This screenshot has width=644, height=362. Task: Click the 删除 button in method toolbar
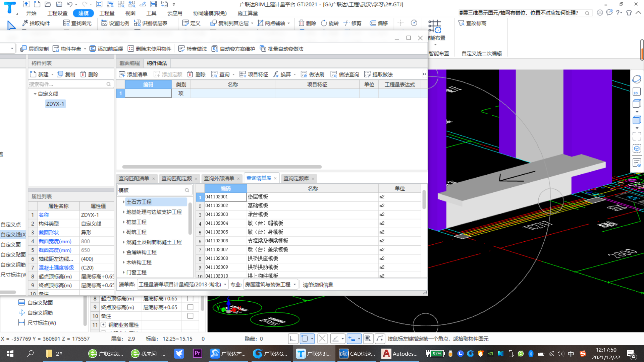pos(197,74)
